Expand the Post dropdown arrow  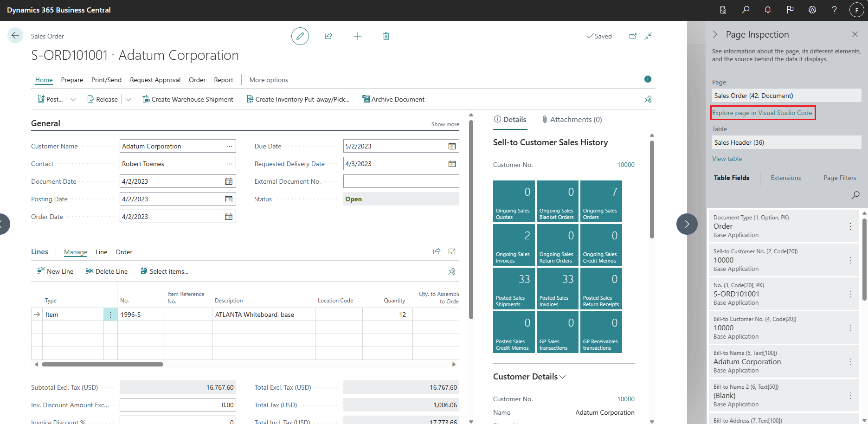[73, 99]
